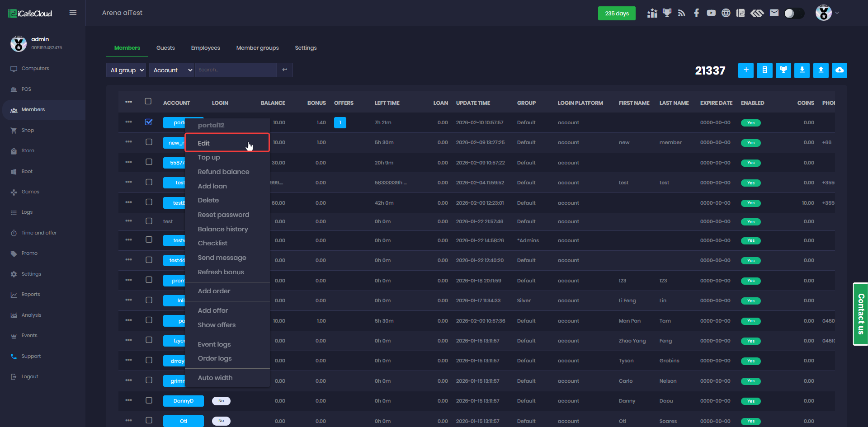Click the blue plus add member button
Viewport: 868px width, 427px height.
click(745, 70)
